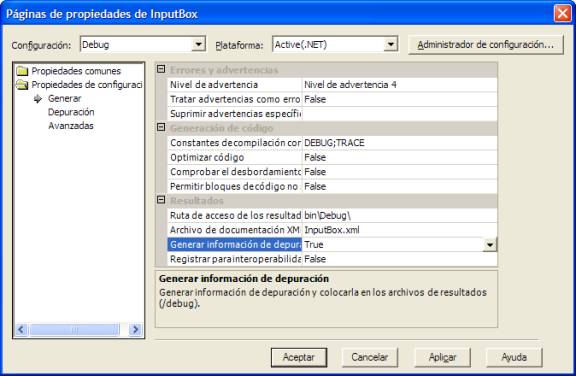Click the Propiedades comunes folder icon

pos(22,71)
